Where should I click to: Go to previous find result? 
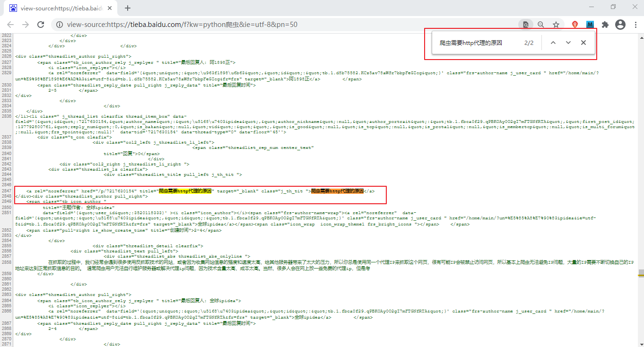(553, 43)
